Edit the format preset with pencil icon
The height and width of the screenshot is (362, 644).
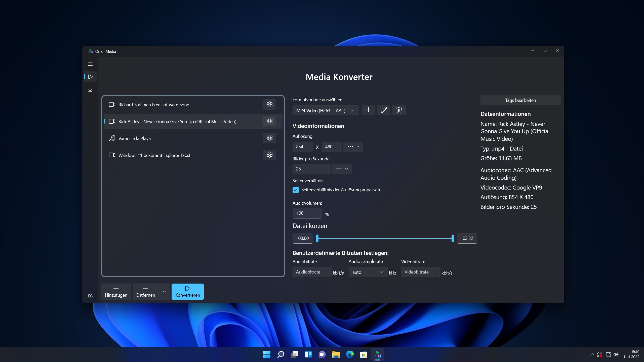(x=384, y=110)
